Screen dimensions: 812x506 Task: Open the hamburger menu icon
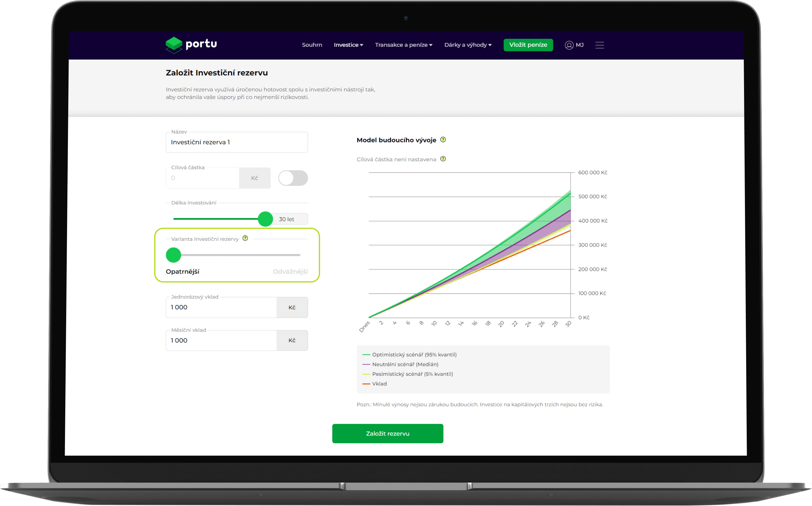599,45
